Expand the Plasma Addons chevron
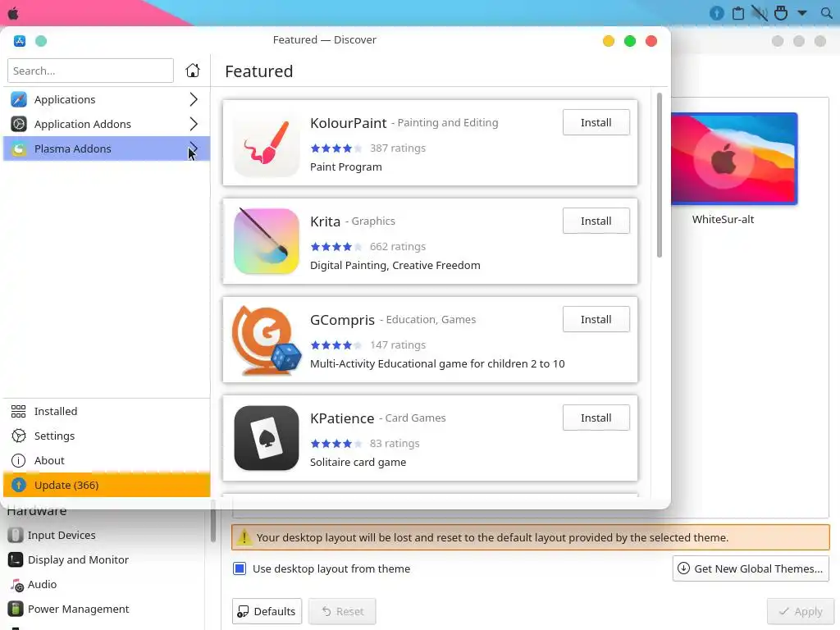 point(194,148)
